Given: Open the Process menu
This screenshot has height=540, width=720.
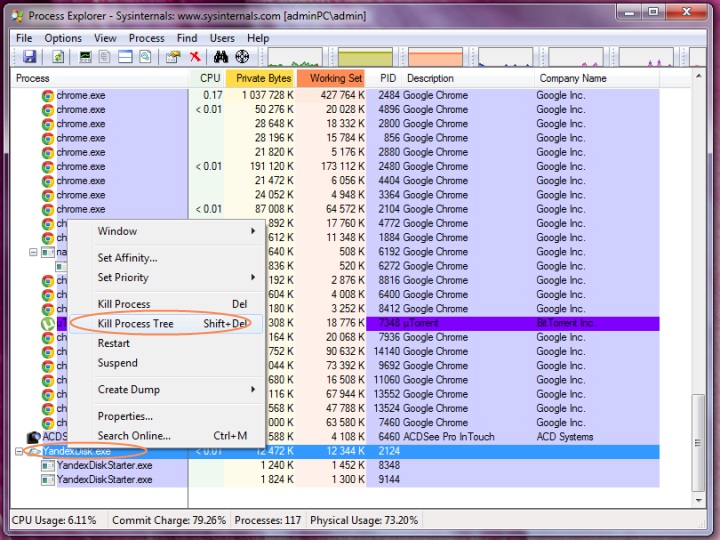Looking at the screenshot, I should [146, 38].
